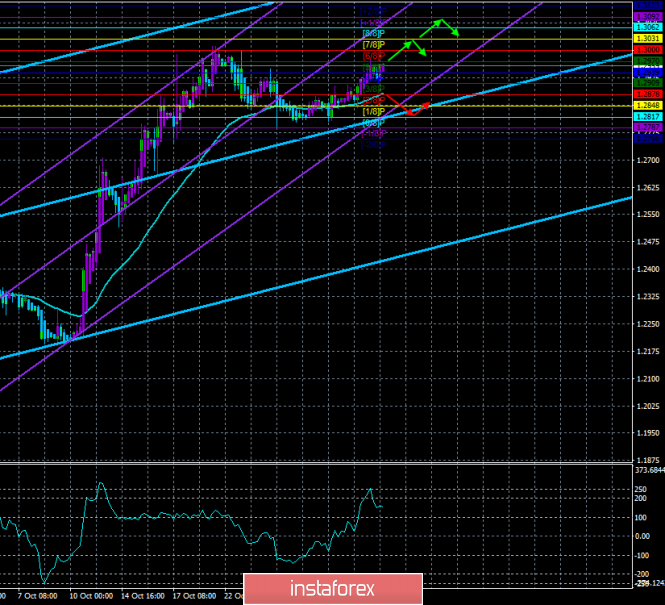Click the red 1.2878 price level tag
This screenshot has width=665, height=605.
648,94
